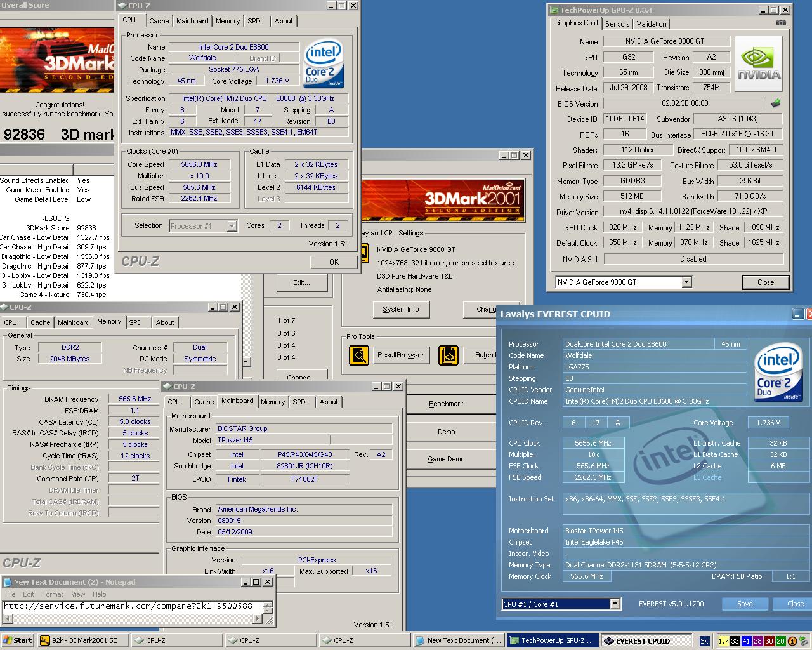Open the Validation tab in GPU-Z

tap(652, 24)
